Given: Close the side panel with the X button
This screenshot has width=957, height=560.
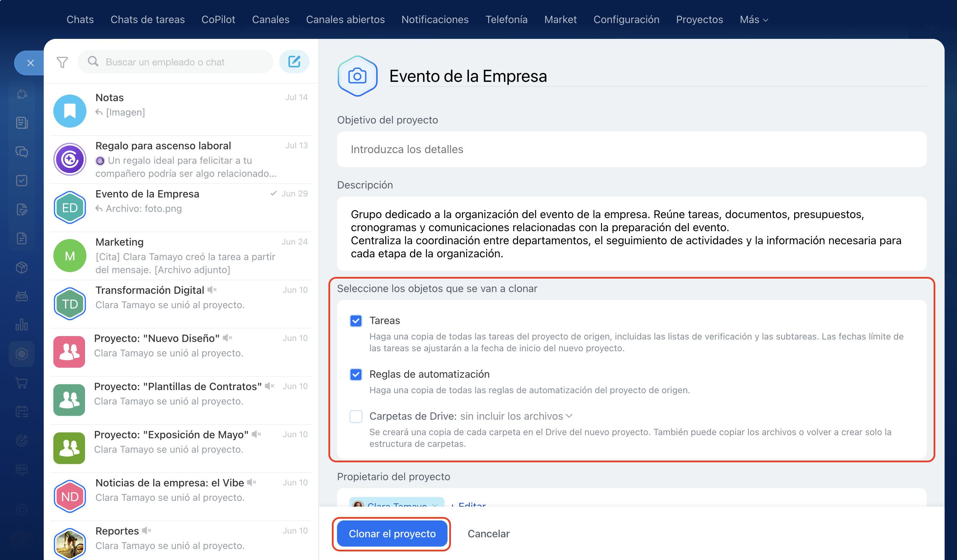Looking at the screenshot, I should tap(30, 63).
